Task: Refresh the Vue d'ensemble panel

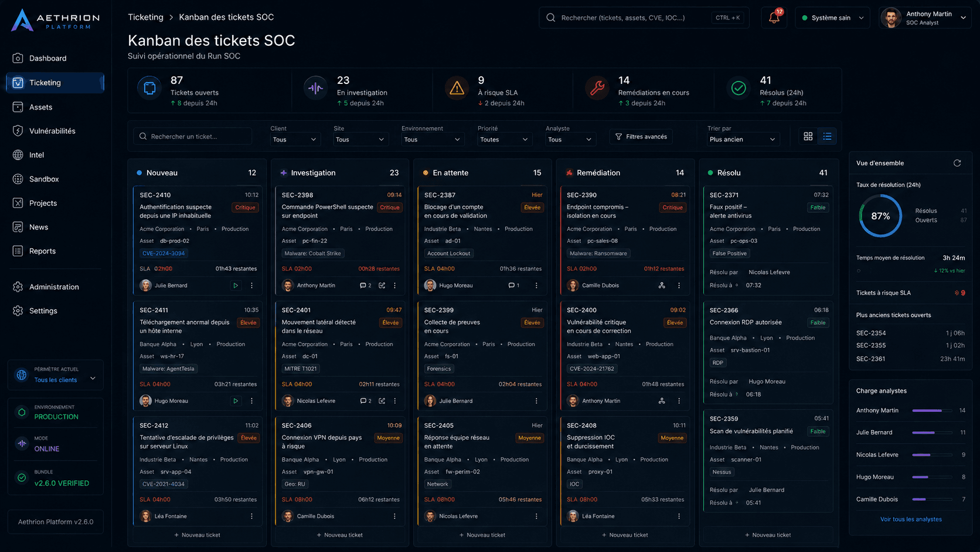Action: (957, 163)
